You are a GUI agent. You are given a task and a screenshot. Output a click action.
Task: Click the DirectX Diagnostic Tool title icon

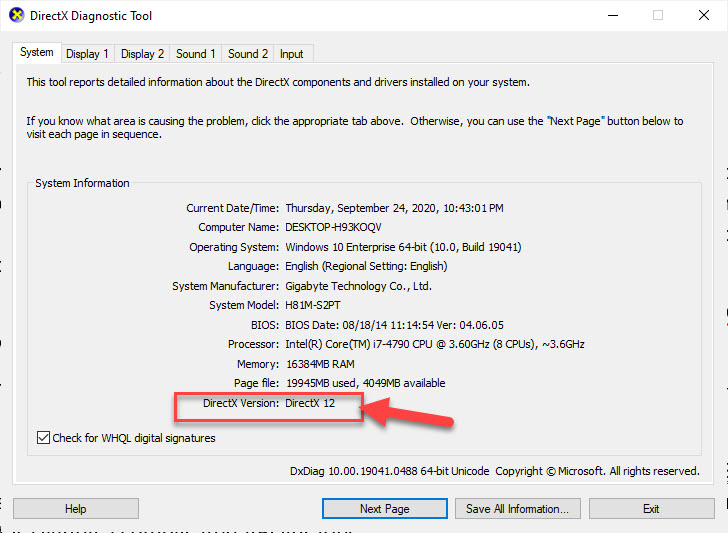click(16, 15)
